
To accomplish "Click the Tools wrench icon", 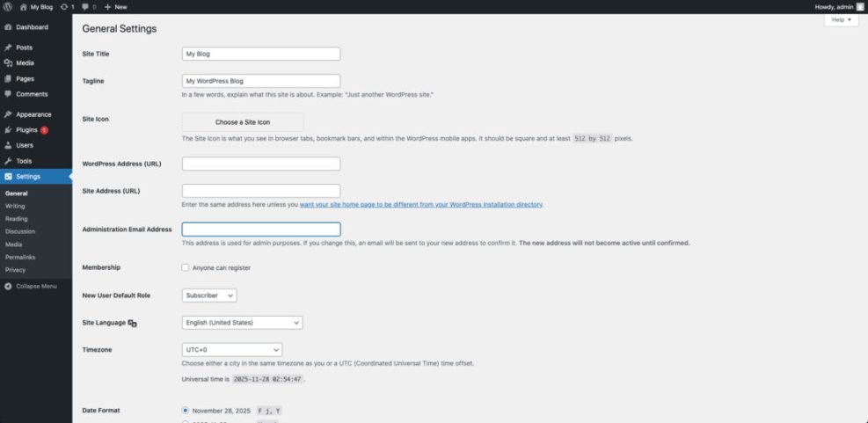I will point(8,161).
